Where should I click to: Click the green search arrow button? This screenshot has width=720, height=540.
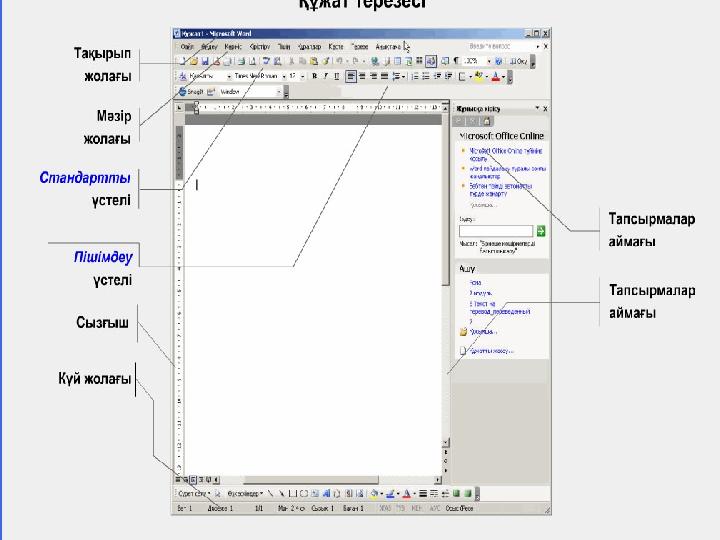click(541, 231)
